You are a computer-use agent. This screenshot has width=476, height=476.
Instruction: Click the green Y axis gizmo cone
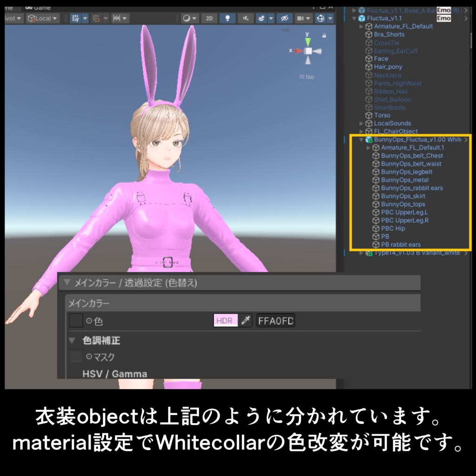(x=308, y=41)
